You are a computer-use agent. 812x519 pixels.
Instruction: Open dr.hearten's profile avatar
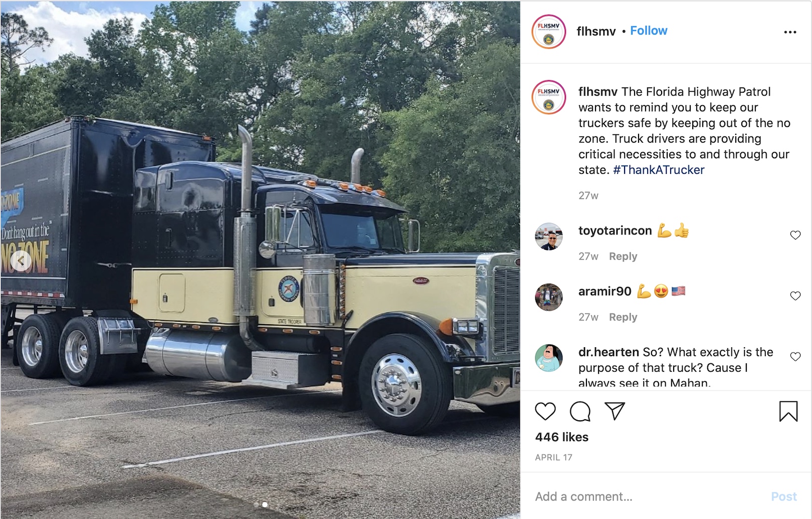[x=549, y=358]
